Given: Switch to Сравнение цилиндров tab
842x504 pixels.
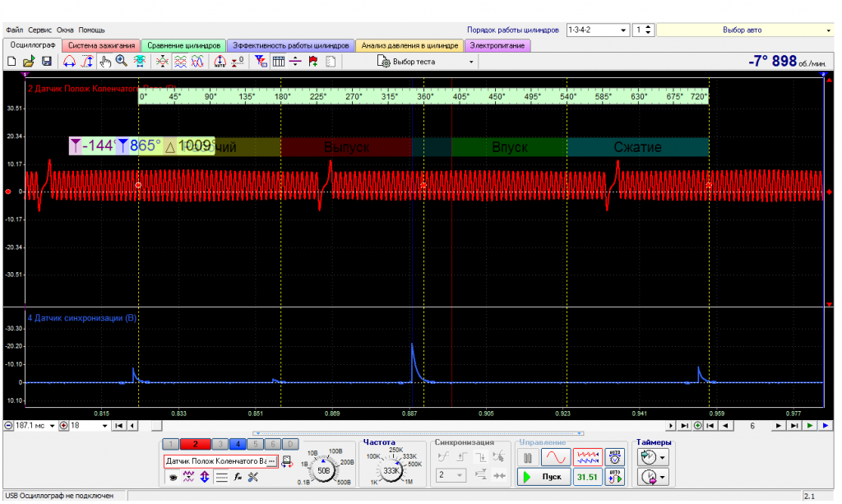Looking at the screenshot, I should 183,45.
